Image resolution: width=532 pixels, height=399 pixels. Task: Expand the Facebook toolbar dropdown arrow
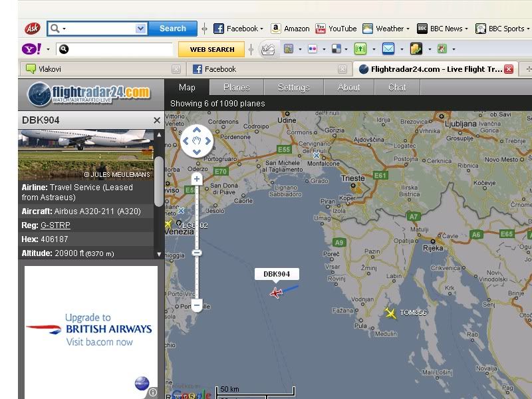(x=261, y=29)
